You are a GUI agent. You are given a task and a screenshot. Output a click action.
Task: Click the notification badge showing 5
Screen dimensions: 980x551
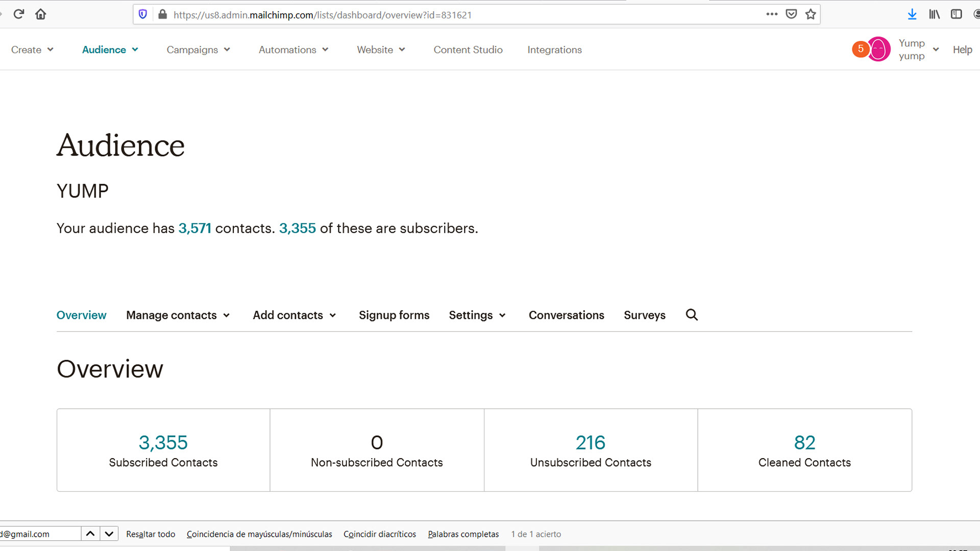click(x=861, y=49)
